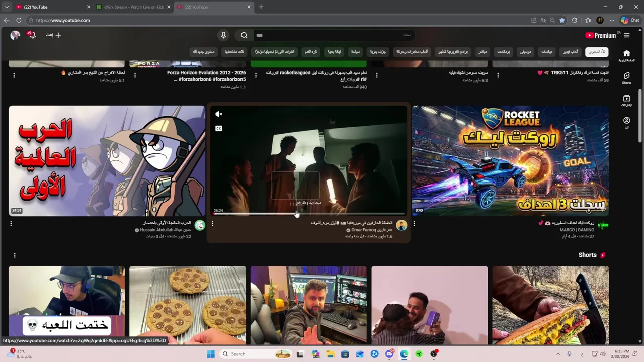Select the 'كل المحتوى' filter chip

[x=597, y=52]
